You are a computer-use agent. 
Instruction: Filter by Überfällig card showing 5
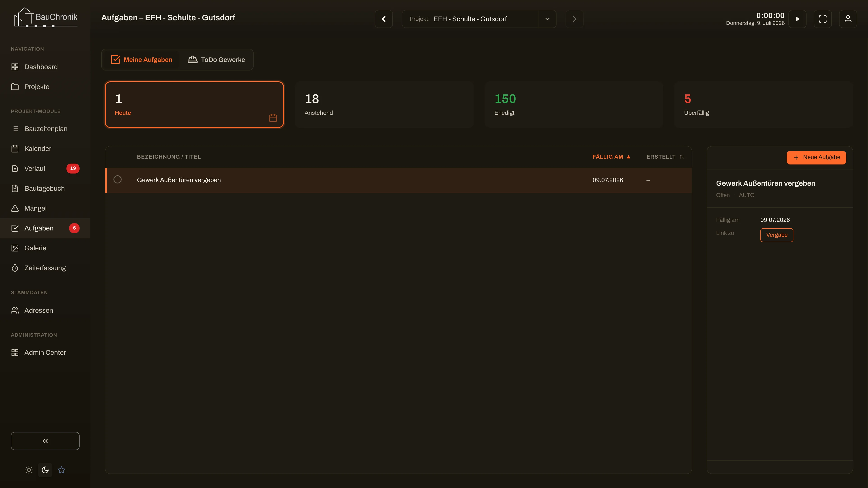pos(764,104)
